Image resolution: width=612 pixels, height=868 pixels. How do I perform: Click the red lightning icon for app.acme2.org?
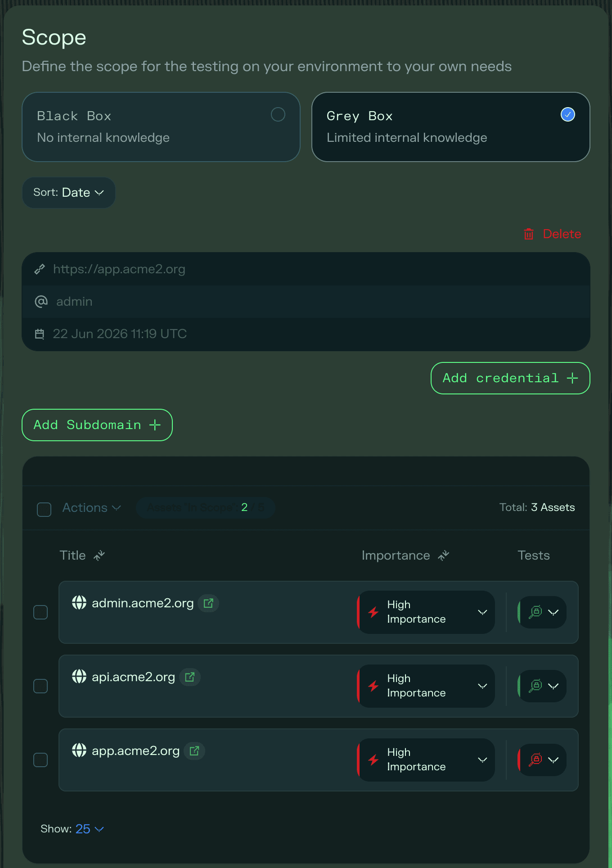pyautogui.click(x=373, y=760)
